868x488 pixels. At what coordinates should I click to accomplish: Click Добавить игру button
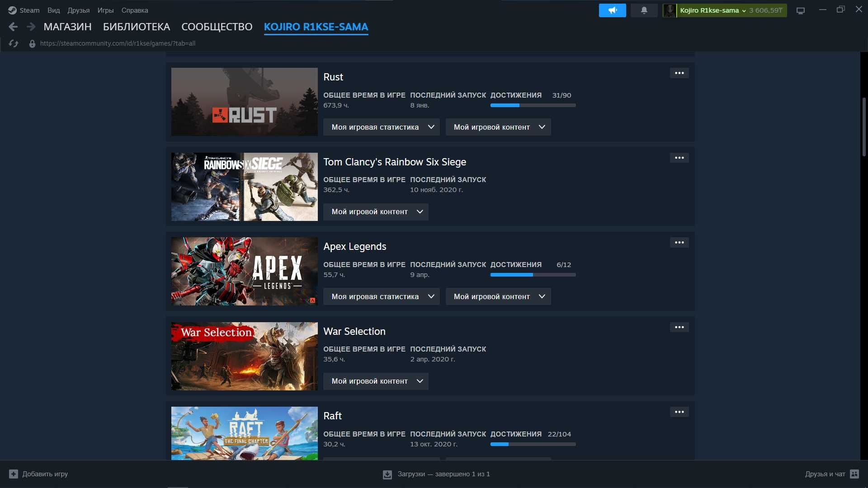point(38,474)
